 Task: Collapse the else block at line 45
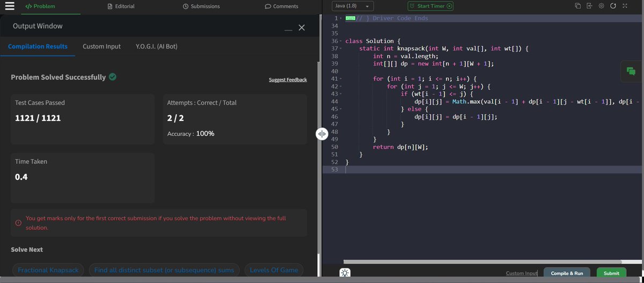[341, 109]
